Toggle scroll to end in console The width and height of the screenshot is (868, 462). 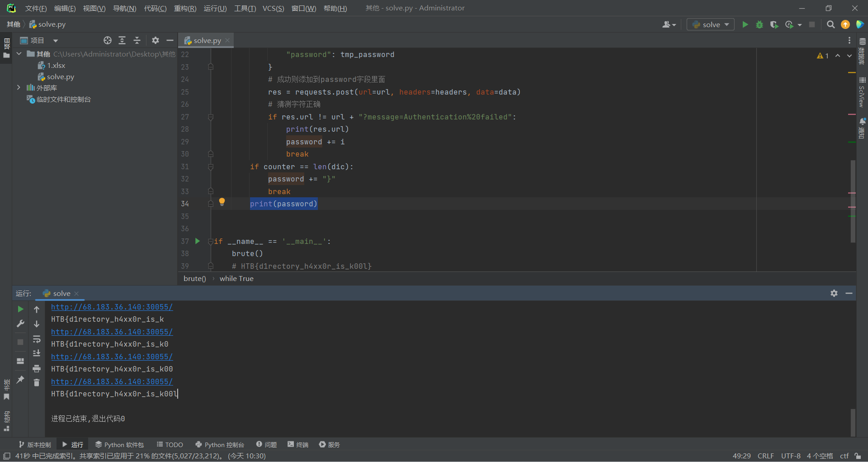point(37,353)
